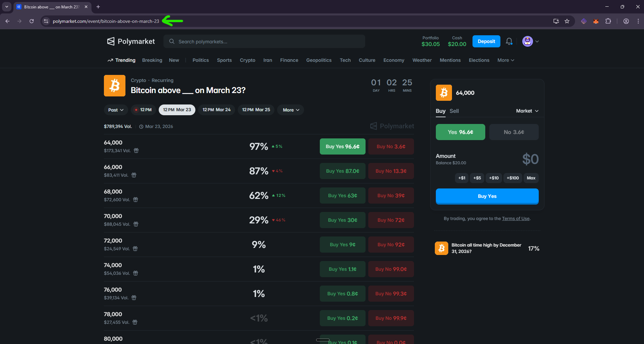644x344 pixels.
Task: Open the "Market" order type dropdown
Action: tap(527, 111)
